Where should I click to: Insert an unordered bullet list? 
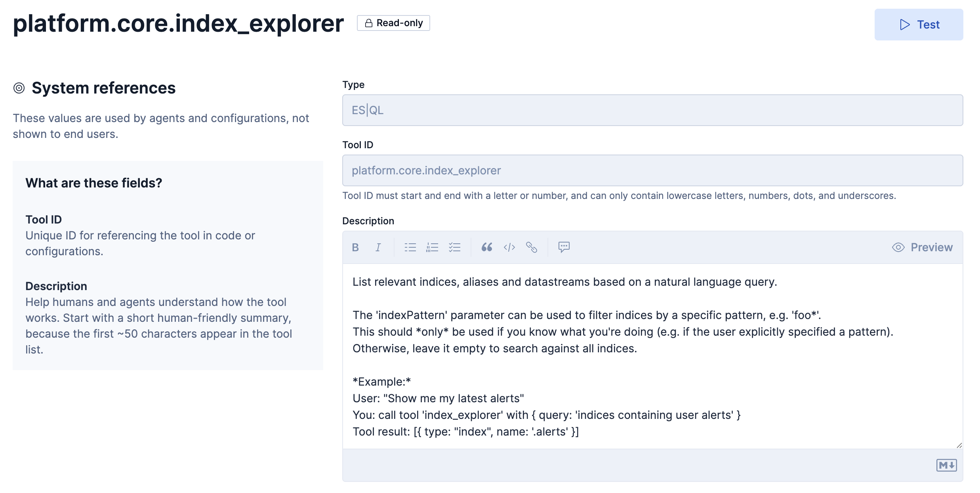pyautogui.click(x=410, y=247)
